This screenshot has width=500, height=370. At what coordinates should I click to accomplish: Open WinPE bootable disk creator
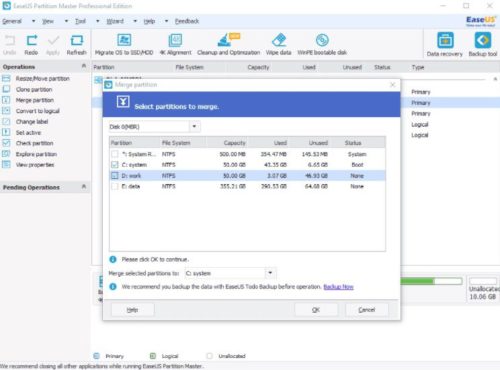[x=322, y=41]
